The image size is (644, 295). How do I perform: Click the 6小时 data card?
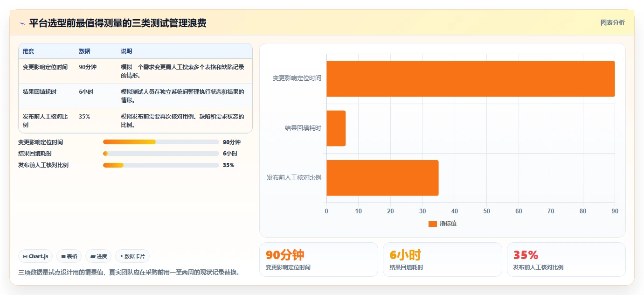[x=443, y=260]
